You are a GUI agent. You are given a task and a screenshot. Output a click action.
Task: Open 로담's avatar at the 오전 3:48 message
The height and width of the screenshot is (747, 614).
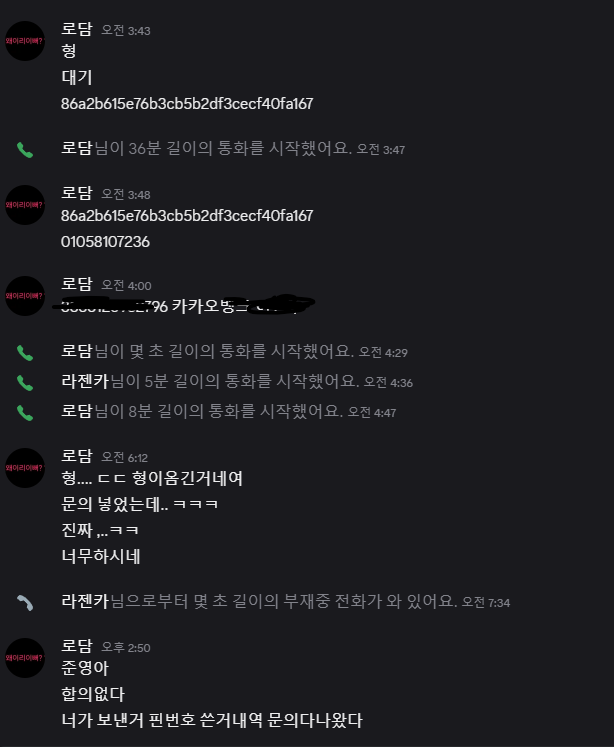25,205
